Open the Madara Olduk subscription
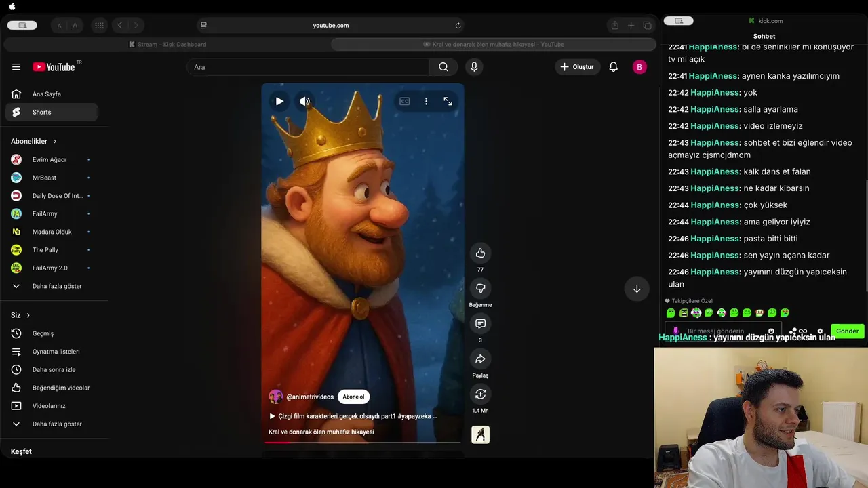The image size is (868, 488). click(52, 232)
